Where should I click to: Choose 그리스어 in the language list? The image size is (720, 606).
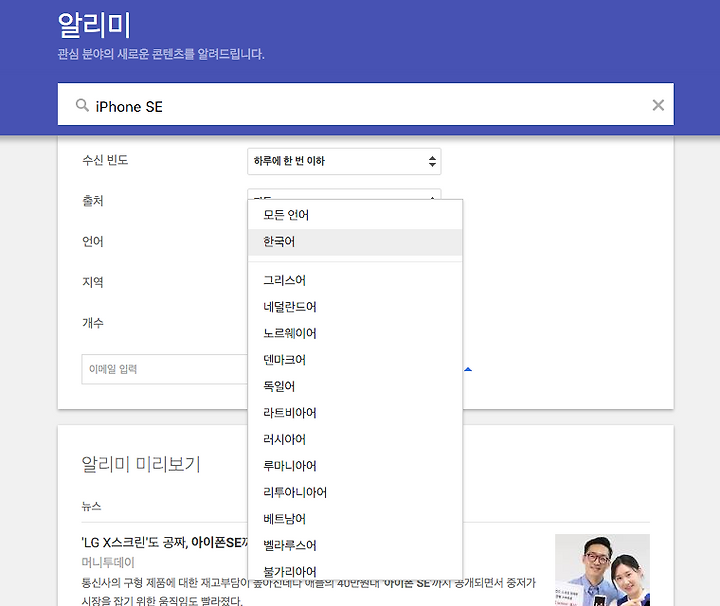tap(355, 280)
